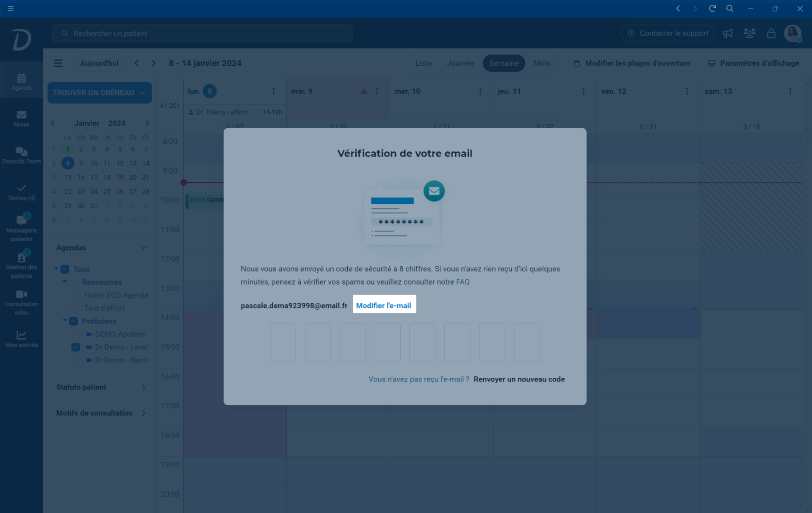Open the Notes envelope icon in sidebar
The width and height of the screenshot is (812, 513).
click(21, 115)
